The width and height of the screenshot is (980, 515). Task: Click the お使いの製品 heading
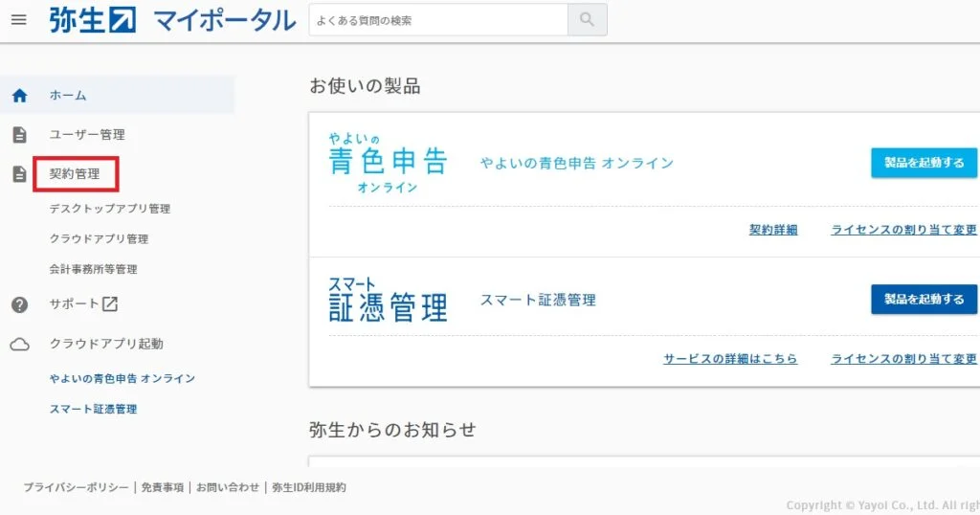pyautogui.click(x=365, y=86)
